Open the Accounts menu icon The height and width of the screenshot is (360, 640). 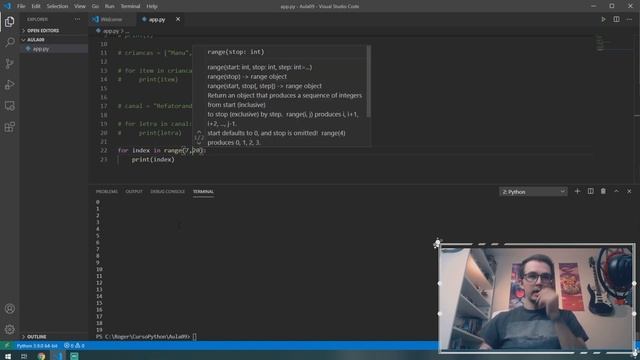pyautogui.click(x=10, y=309)
